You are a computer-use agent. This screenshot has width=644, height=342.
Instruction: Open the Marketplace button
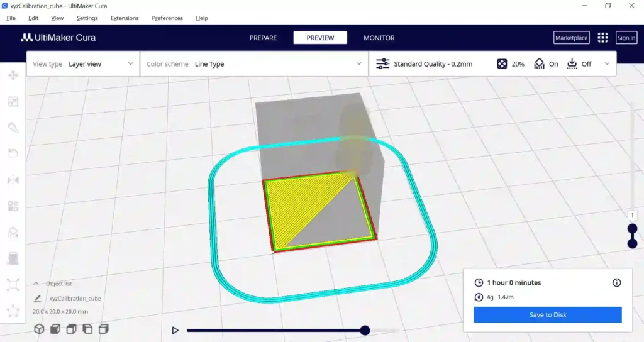click(571, 38)
